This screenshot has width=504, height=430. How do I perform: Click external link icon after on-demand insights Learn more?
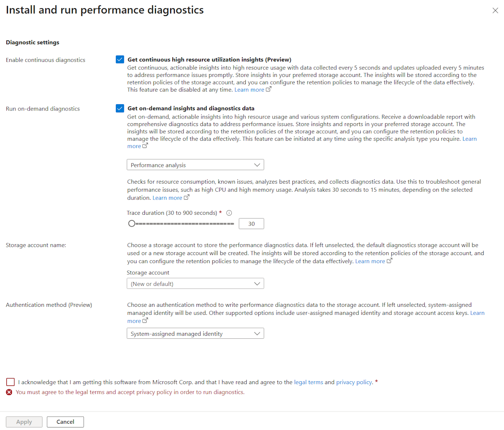click(145, 146)
